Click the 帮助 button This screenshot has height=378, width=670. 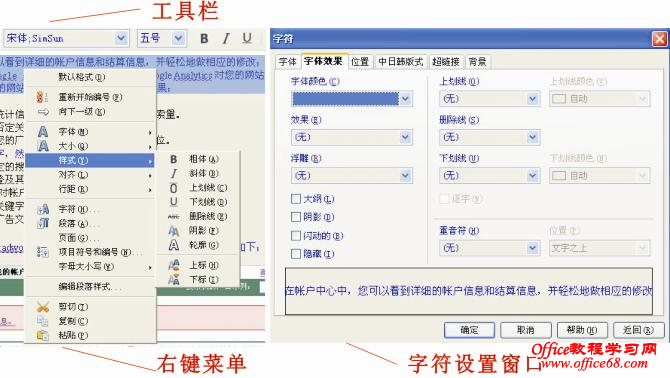[x=582, y=330]
